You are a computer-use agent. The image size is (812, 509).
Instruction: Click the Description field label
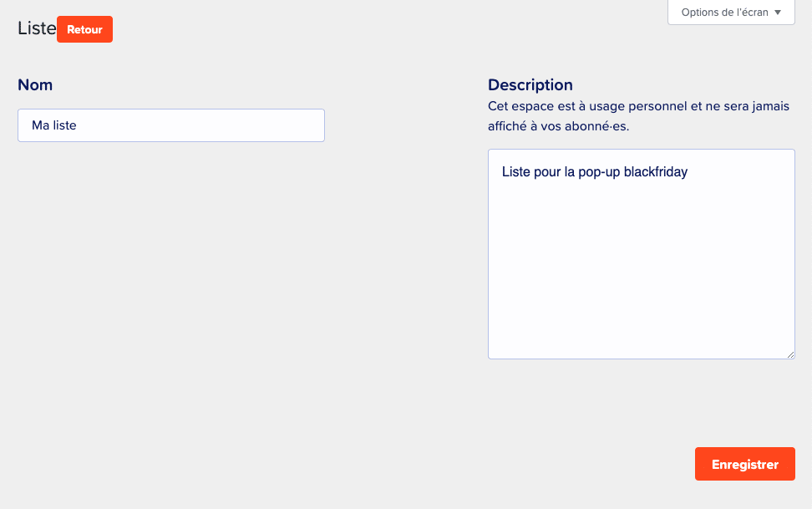pyautogui.click(x=530, y=84)
